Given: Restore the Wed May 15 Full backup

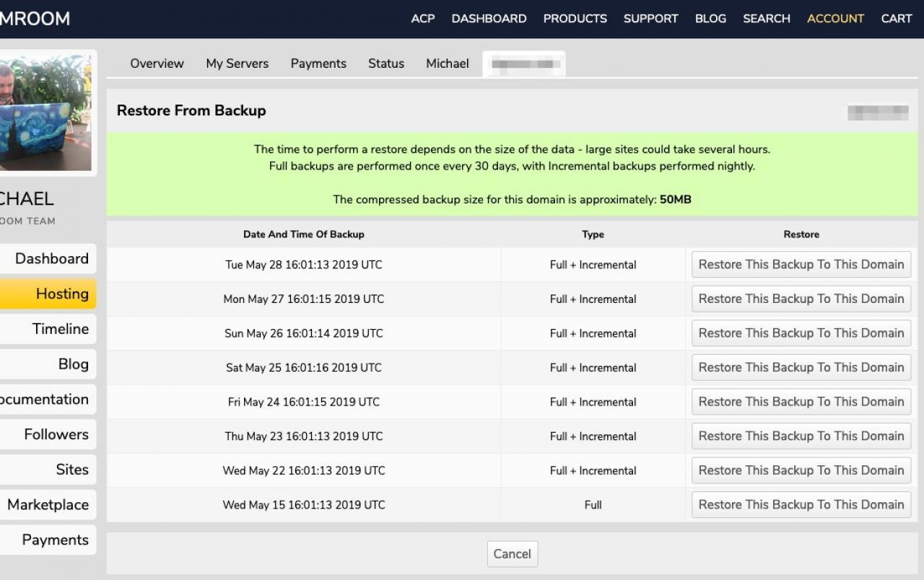Looking at the screenshot, I should tap(801, 505).
